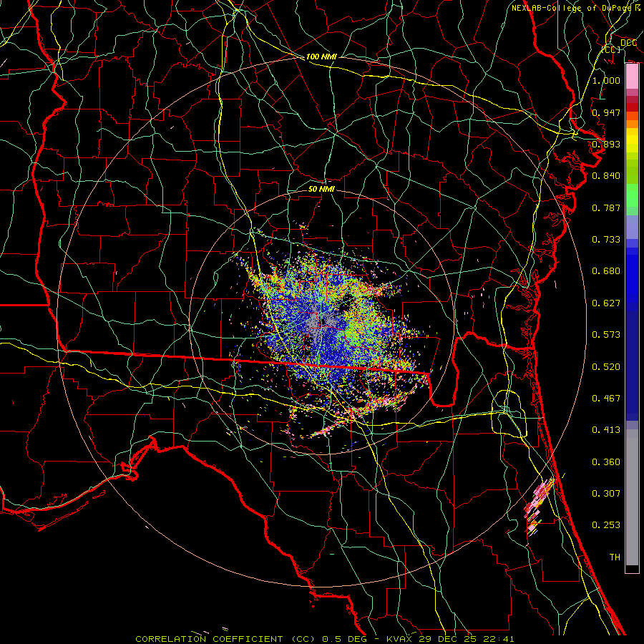This screenshot has height=644, width=644.
Task: Click the 0.307 legend value
Action: click(x=606, y=493)
